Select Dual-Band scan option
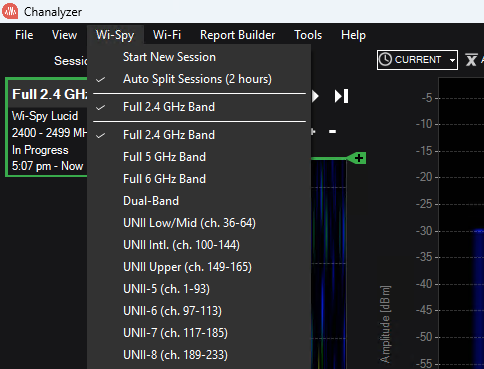 [199, 201]
